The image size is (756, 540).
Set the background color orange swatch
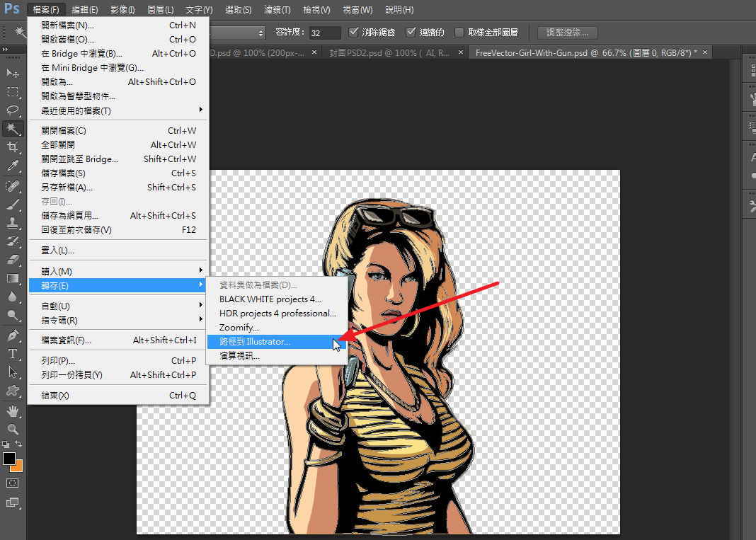(x=18, y=466)
